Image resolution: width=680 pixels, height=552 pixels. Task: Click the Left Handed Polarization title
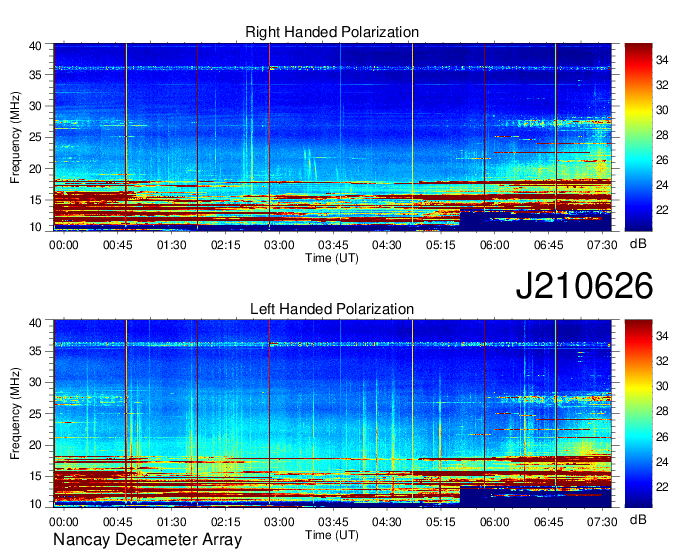332,309
